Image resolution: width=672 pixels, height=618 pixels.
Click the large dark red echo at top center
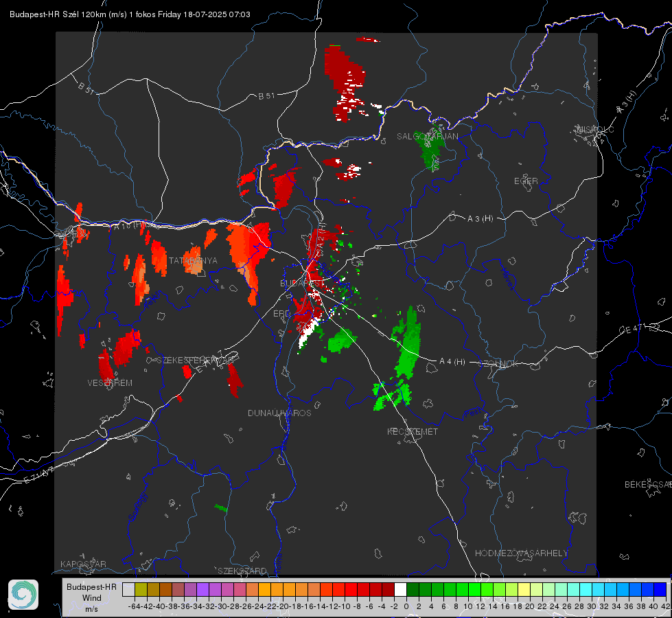coord(344,83)
